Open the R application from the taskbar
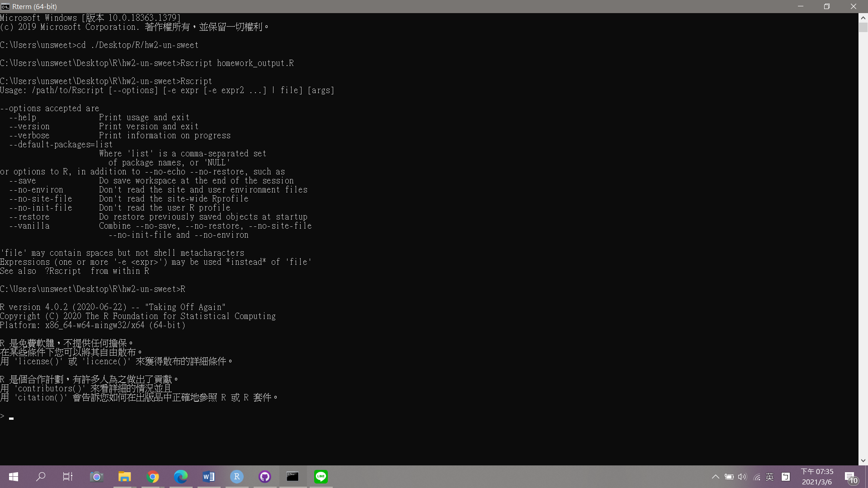Image resolution: width=868 pixels, height=488 pixels. point(237,477)
